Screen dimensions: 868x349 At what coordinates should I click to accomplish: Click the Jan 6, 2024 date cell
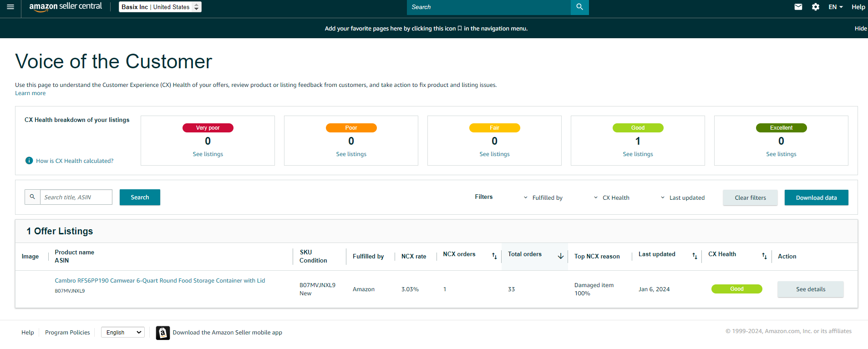[654, 289]
